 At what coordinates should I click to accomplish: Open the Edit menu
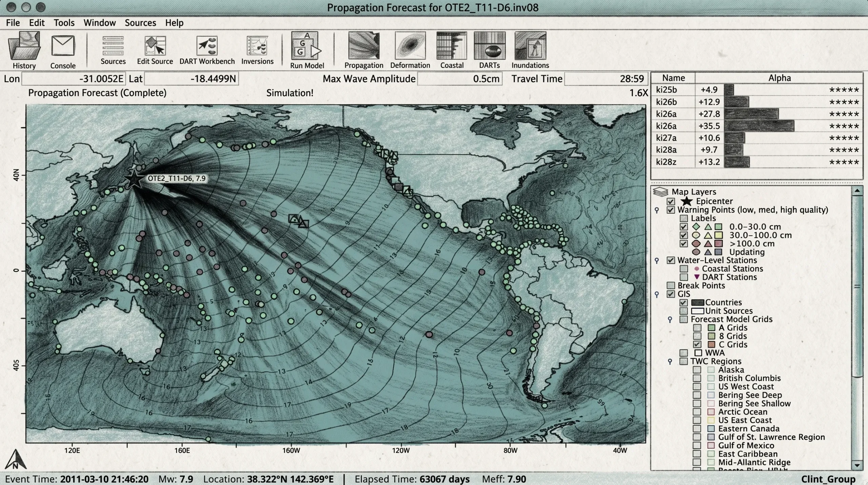[37, 23]
